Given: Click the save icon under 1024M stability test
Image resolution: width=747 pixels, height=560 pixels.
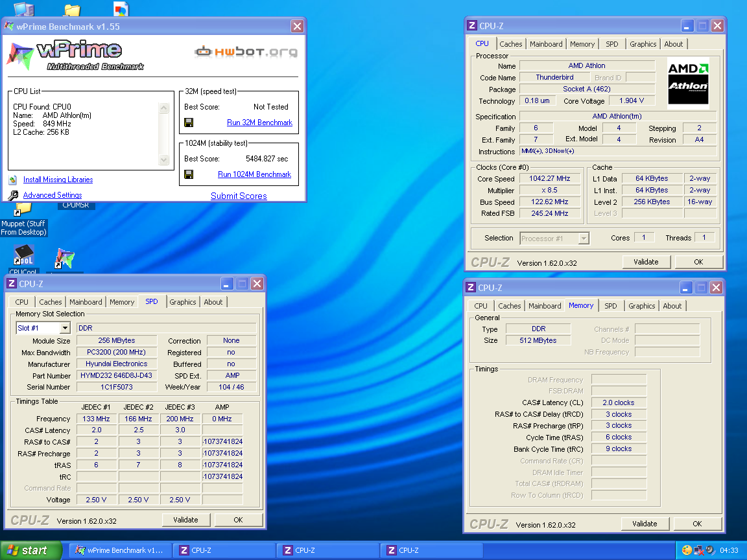Looking at the screenshot, I should (x=189, y=174).
